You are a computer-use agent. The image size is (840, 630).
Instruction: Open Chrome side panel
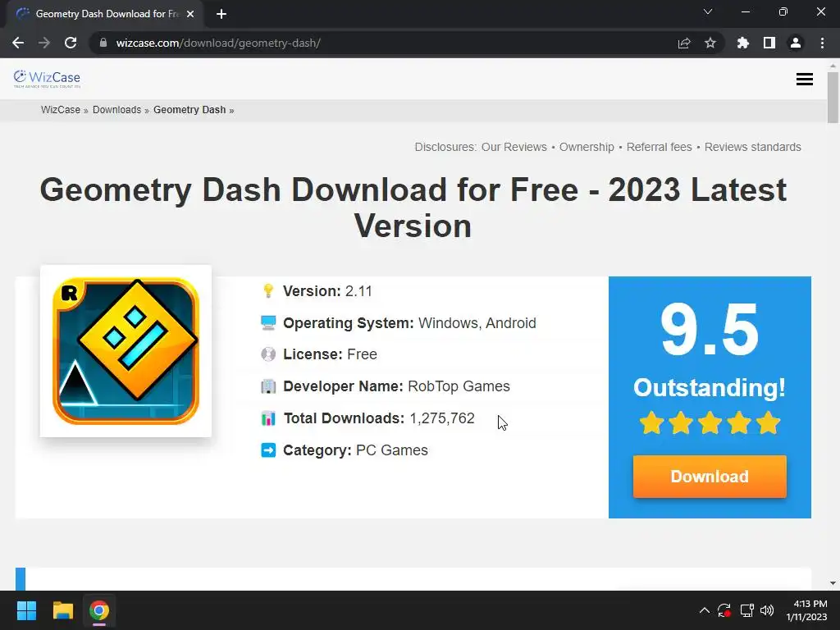click(769, 43)
